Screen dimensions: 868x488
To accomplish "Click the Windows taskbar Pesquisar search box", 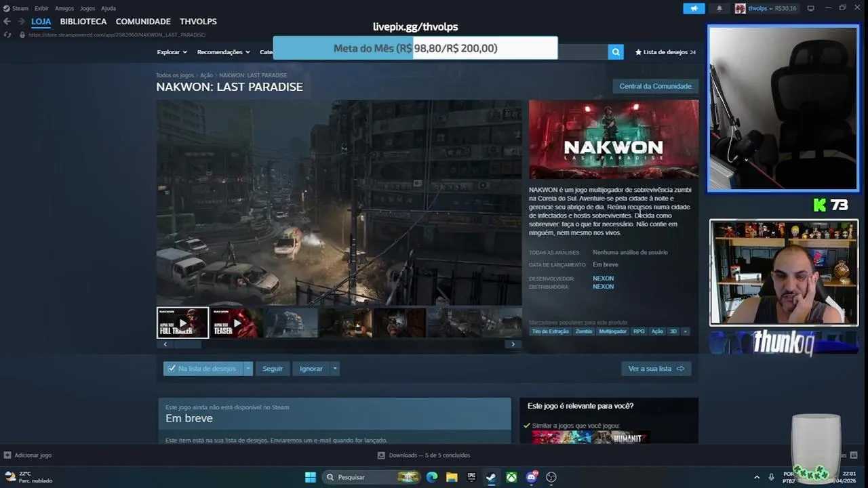I will pyautogui.click(x=371, y=477).
